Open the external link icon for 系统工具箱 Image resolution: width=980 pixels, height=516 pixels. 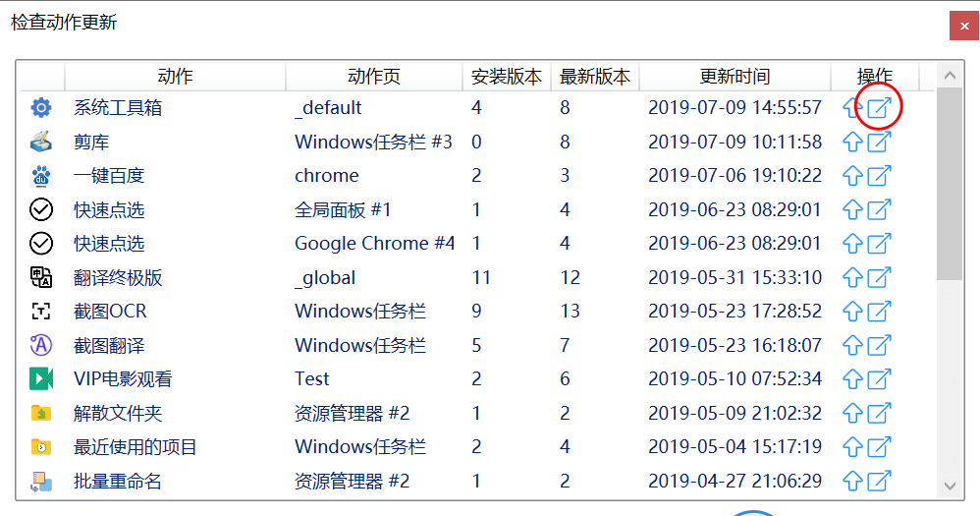coord(879,108)
